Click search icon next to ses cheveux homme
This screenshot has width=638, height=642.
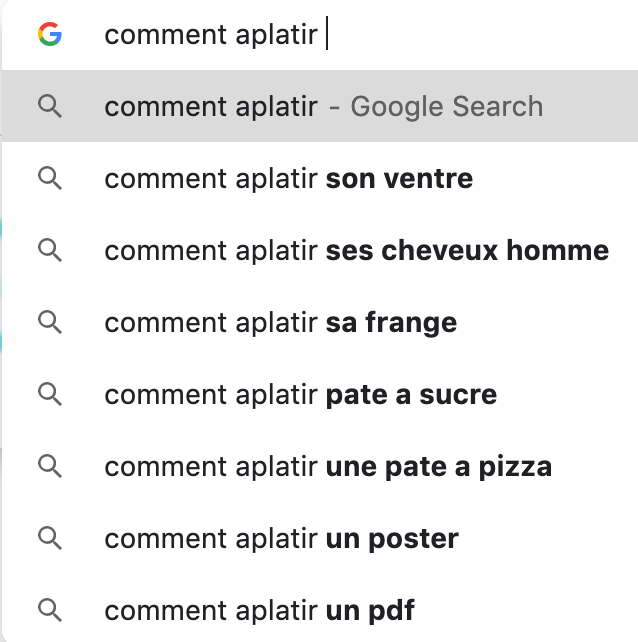click(50, 251)
